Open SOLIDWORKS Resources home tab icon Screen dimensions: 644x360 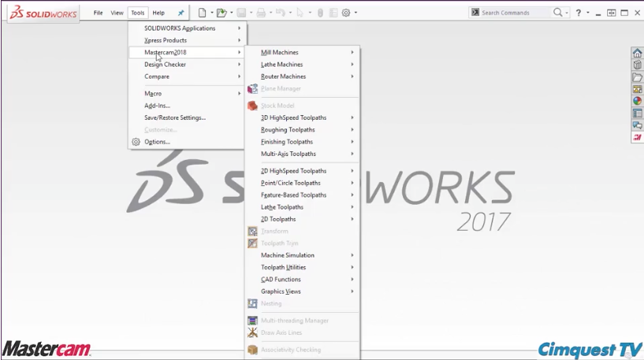coord(637,53)
